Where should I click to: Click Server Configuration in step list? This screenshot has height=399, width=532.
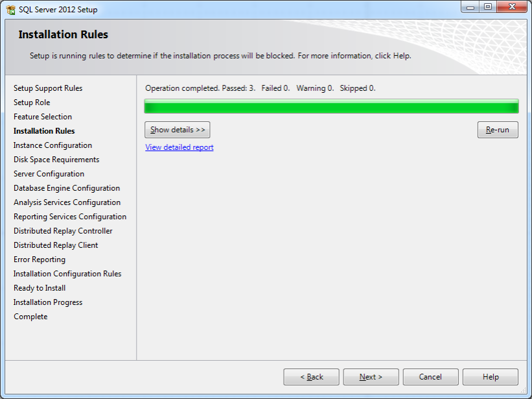point(49,174)
